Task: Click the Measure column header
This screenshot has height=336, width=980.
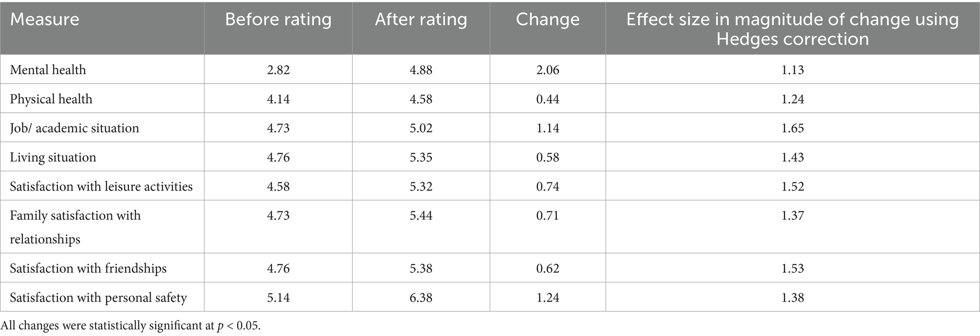Action: click(45, 19)
